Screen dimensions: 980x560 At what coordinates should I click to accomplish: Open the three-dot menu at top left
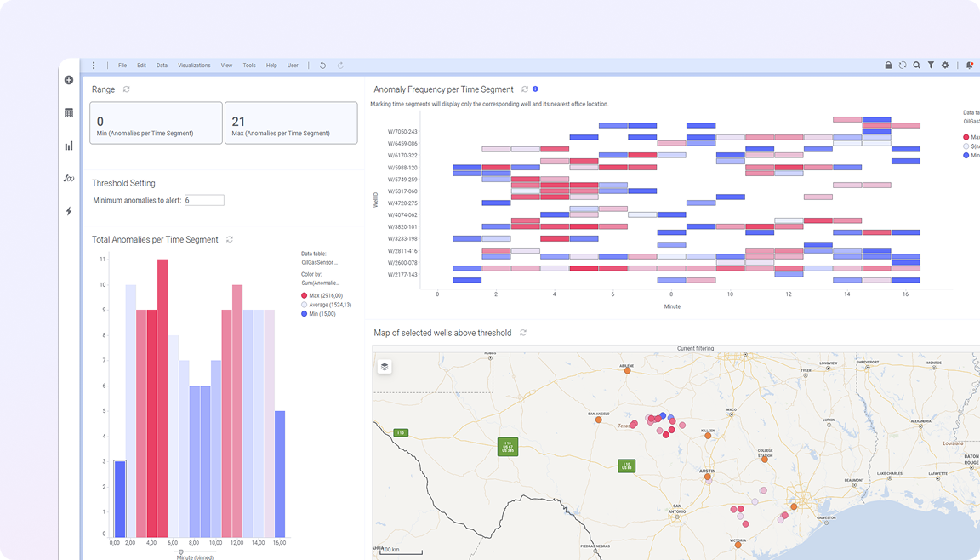click(94, 66)
